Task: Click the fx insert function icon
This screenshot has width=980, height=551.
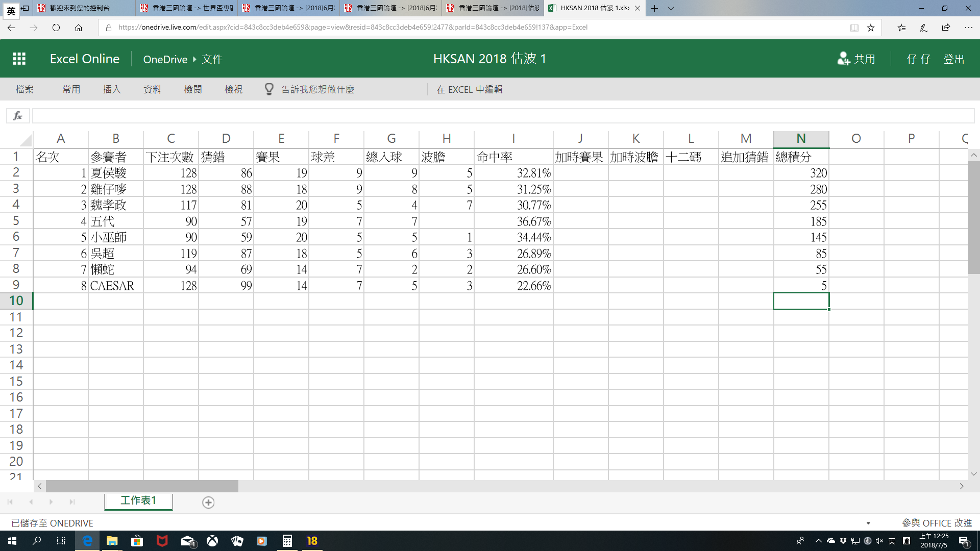Action: coord(18,116)
